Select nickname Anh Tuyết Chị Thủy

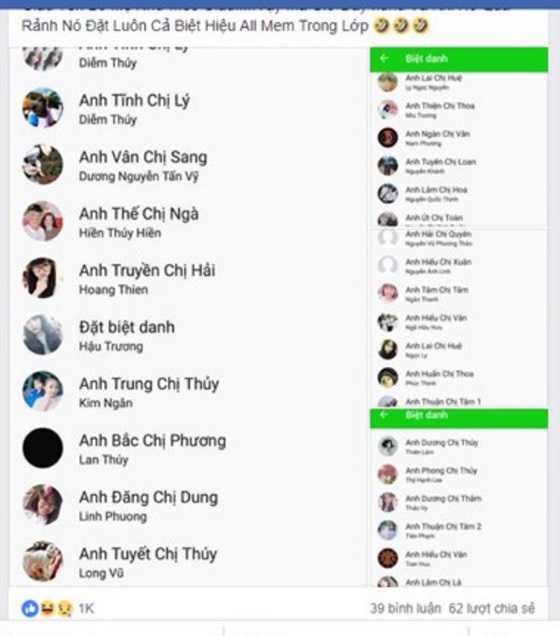pos(148,554)
